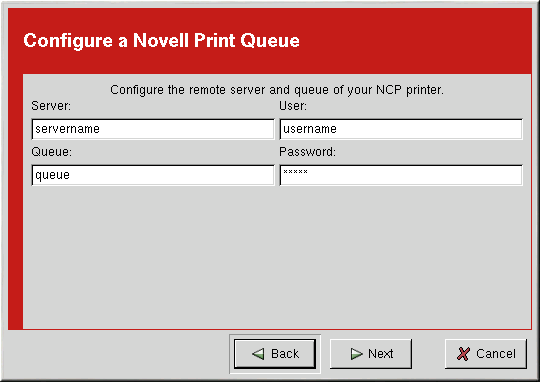Click the "User:" field label

point(293,106)
